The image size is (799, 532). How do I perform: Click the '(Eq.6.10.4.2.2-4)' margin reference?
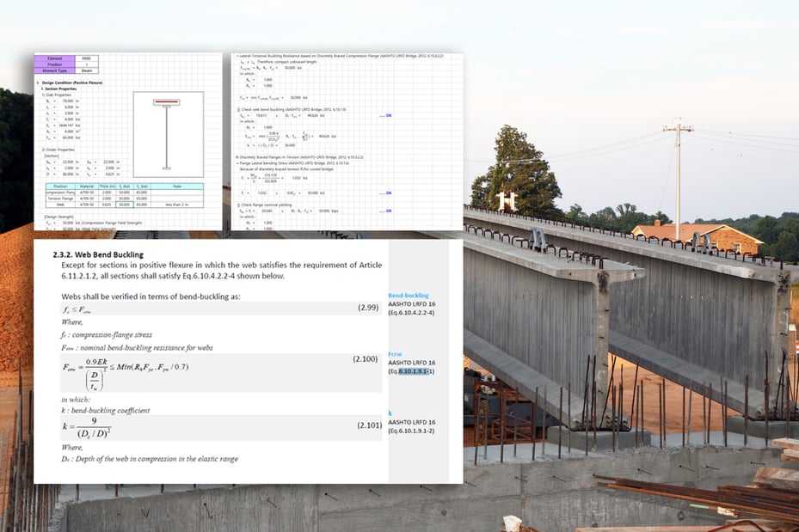(x=411, y=313)
